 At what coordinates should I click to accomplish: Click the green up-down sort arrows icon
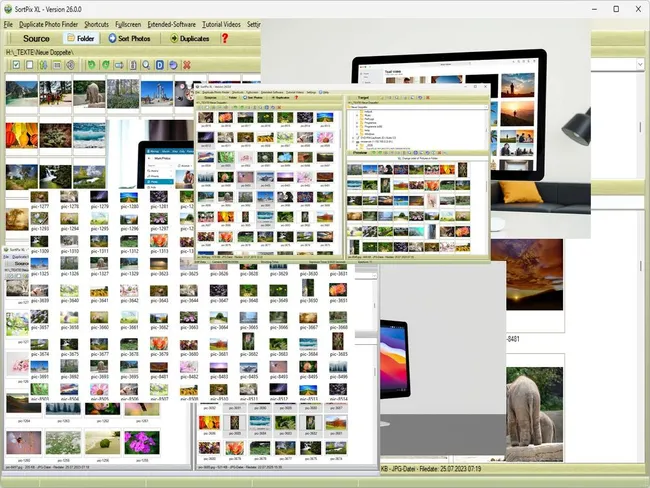click(x=43, y=65)
